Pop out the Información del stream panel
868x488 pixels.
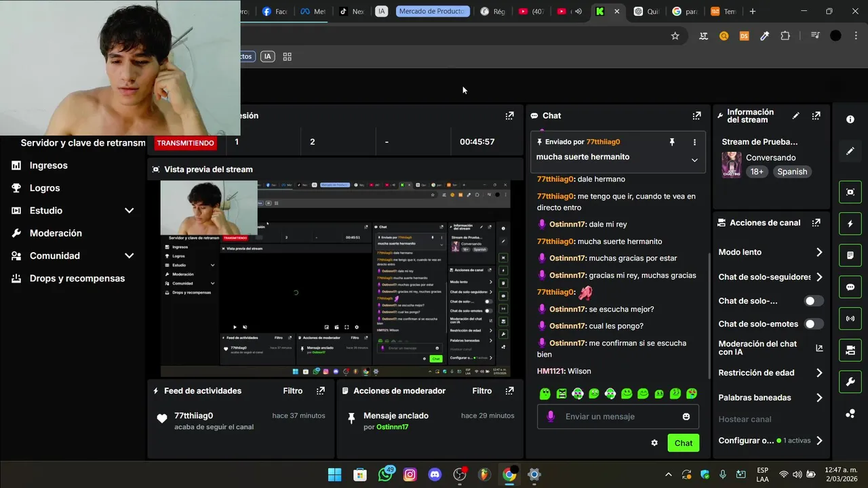[816, 116]
